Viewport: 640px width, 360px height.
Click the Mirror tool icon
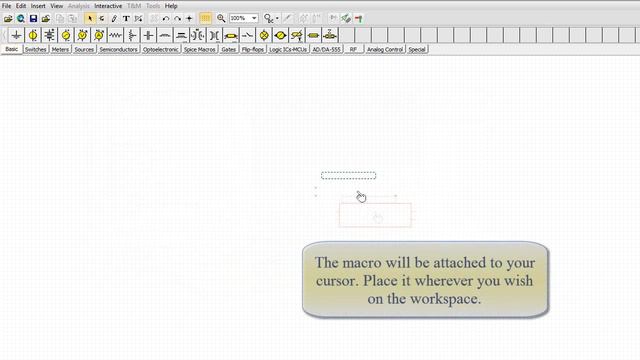point(189,18)
